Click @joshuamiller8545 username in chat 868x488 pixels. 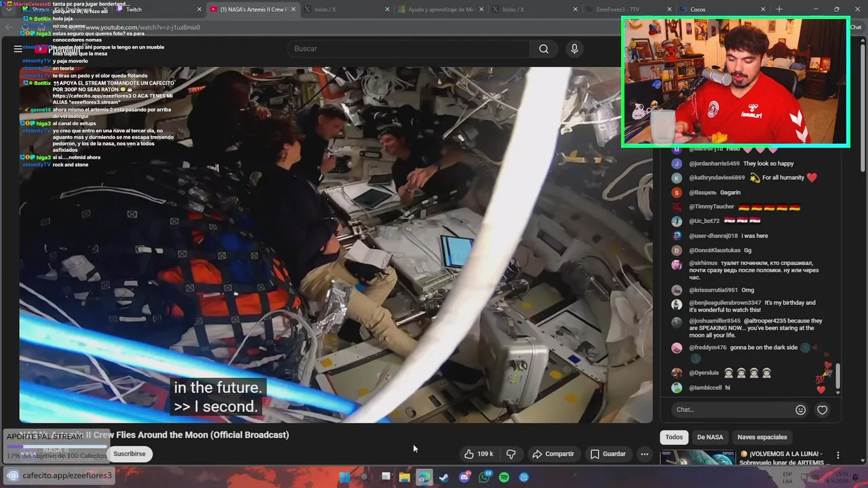click(715, 321)
